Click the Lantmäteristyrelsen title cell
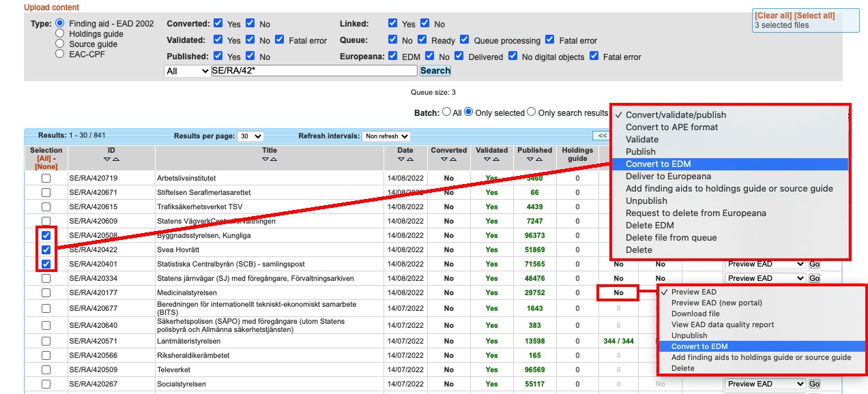The width and height of the screenshot is (868, 394). coord(270,341)
